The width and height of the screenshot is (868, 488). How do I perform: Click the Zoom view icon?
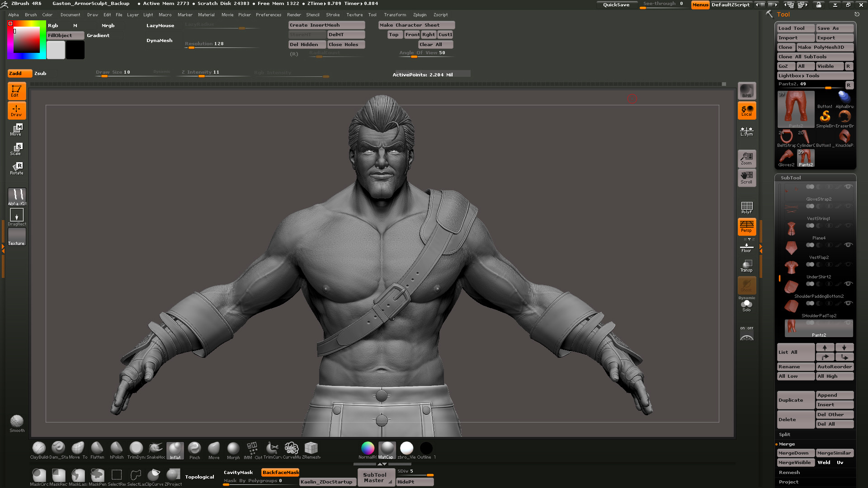tap(746, 159)
